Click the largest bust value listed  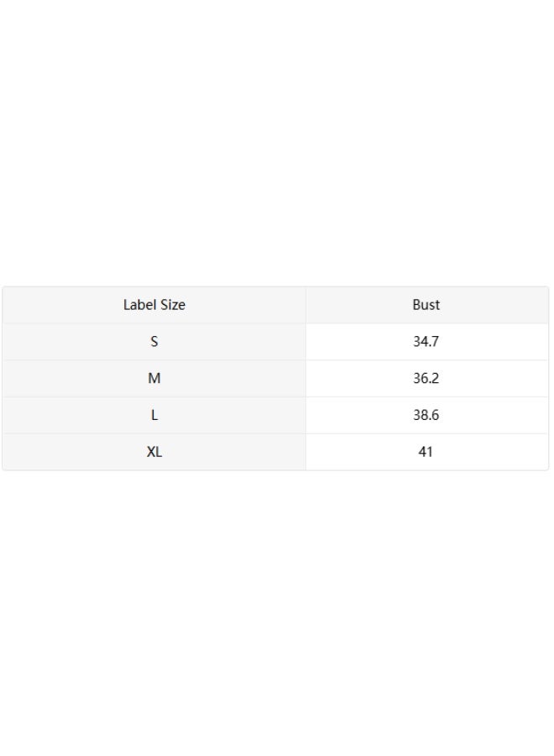[426, 452]
